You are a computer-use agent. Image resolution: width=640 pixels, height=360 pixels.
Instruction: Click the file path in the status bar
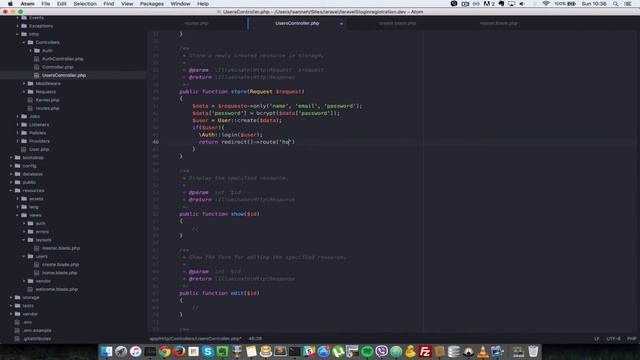[x=196, y=339]
